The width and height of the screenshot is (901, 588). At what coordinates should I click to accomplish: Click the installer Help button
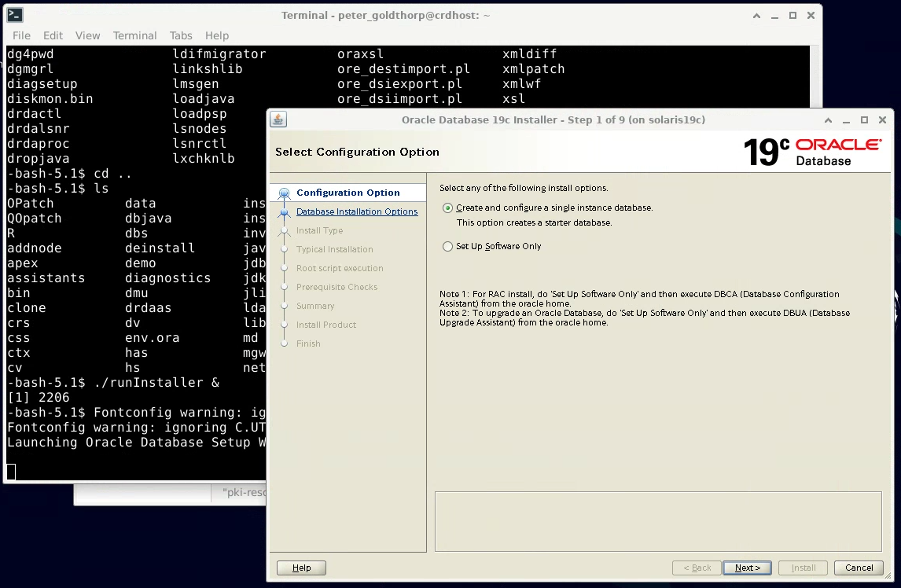pyautogui.click(x=301, y=568)
